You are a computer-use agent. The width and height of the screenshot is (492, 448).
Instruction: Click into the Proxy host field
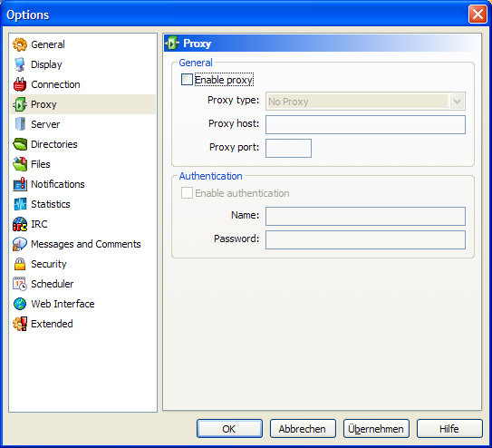(365, 124)
